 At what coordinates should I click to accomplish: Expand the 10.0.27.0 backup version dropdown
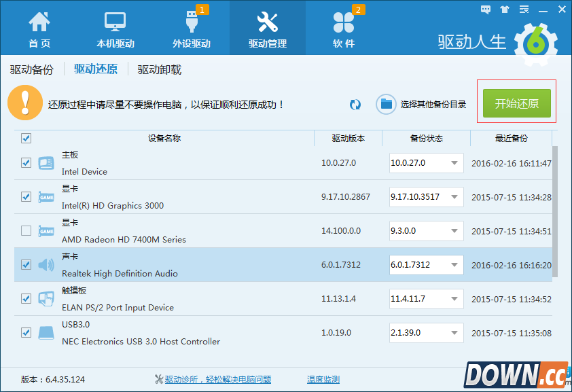pos(454,163)
